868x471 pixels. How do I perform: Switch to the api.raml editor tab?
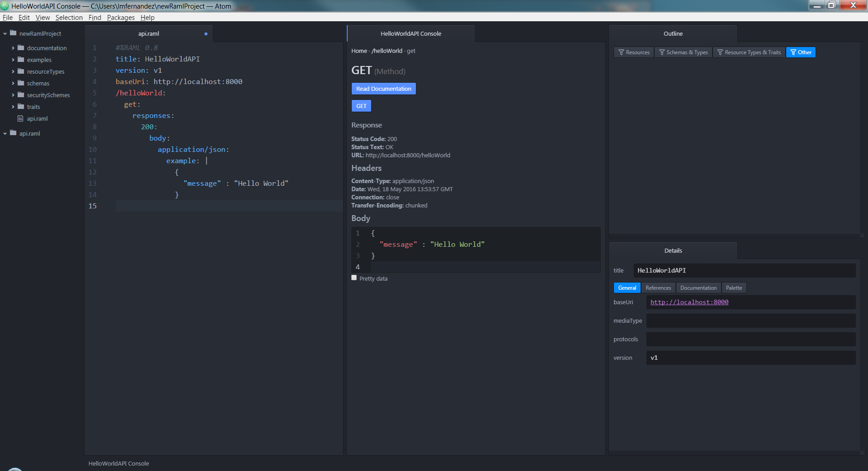tap(149, 33)
